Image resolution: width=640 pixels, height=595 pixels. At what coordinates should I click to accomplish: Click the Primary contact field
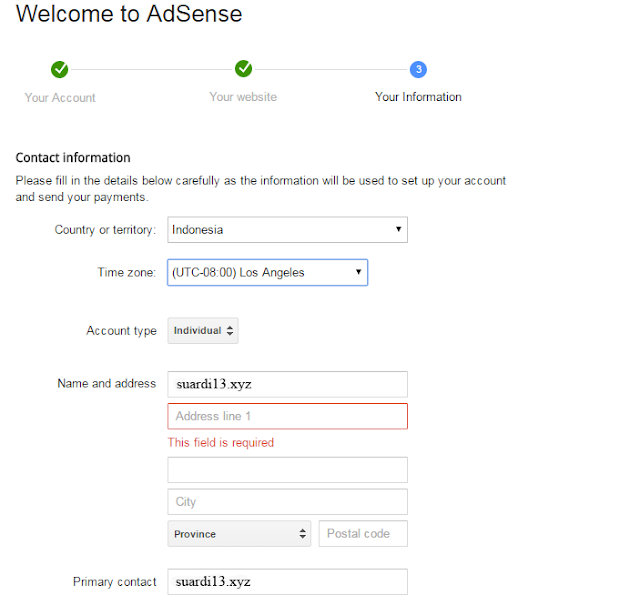click(x=287, y=582)
